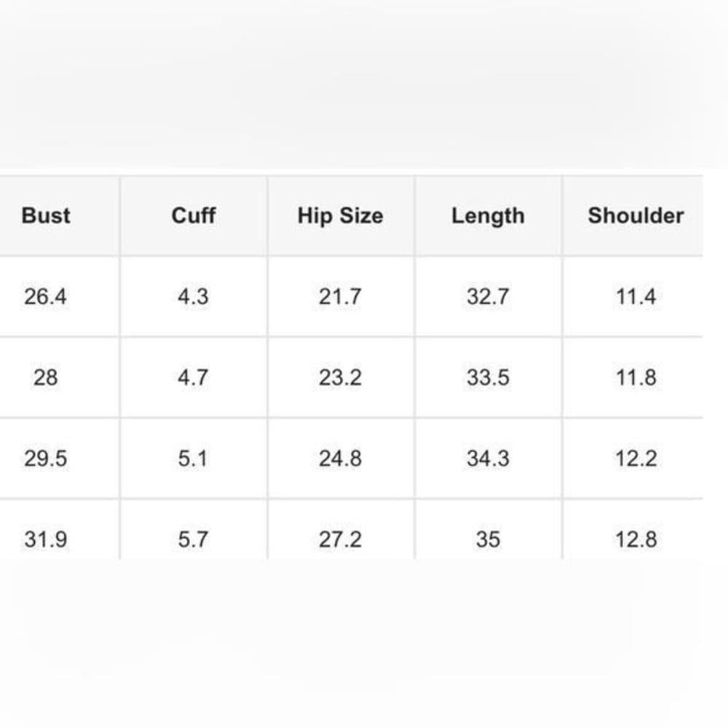Click the bust value 26.4
Viewport: 728px width, 728px height.
coord(45,297)
